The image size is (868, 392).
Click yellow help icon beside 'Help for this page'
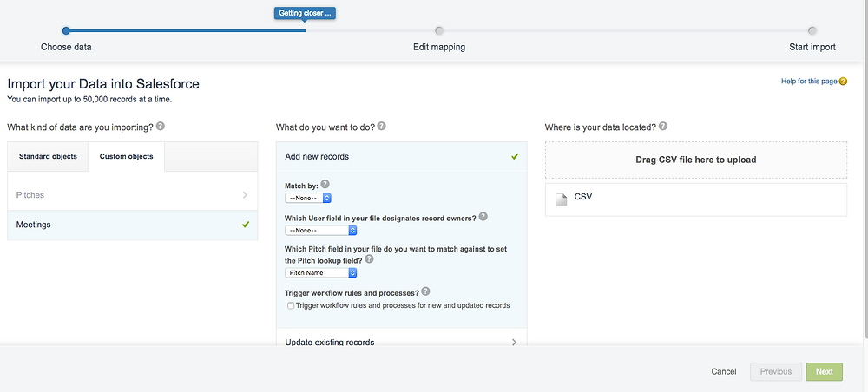point(843,82)
